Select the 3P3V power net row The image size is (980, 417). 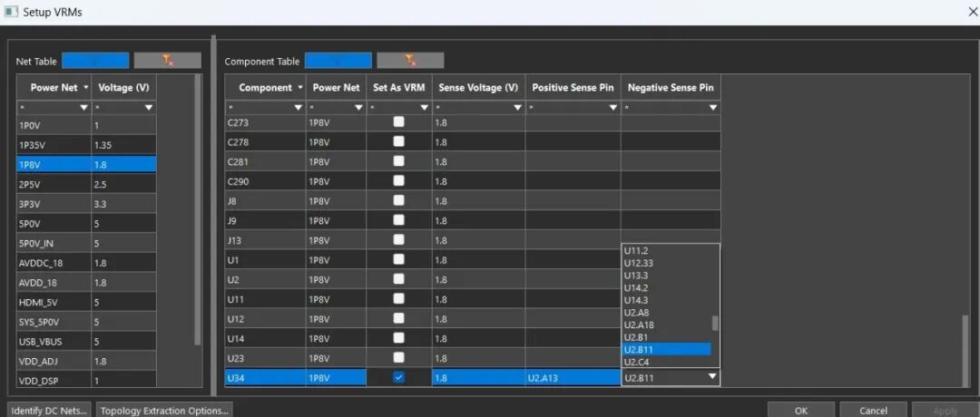point(86,203)
